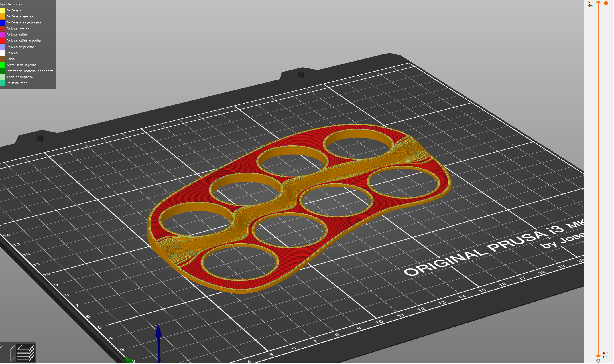Select the Interfaz del material de soporte entry

click(x=30, y=71)
